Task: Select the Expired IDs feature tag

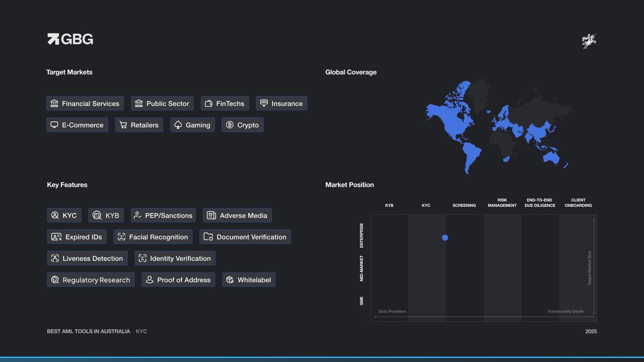Action: [x=77, y=237]
